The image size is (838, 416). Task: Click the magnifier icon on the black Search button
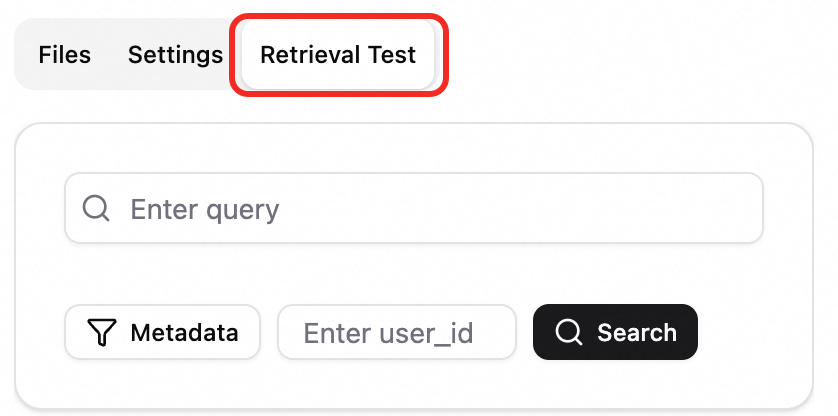(x=568, y=332)
